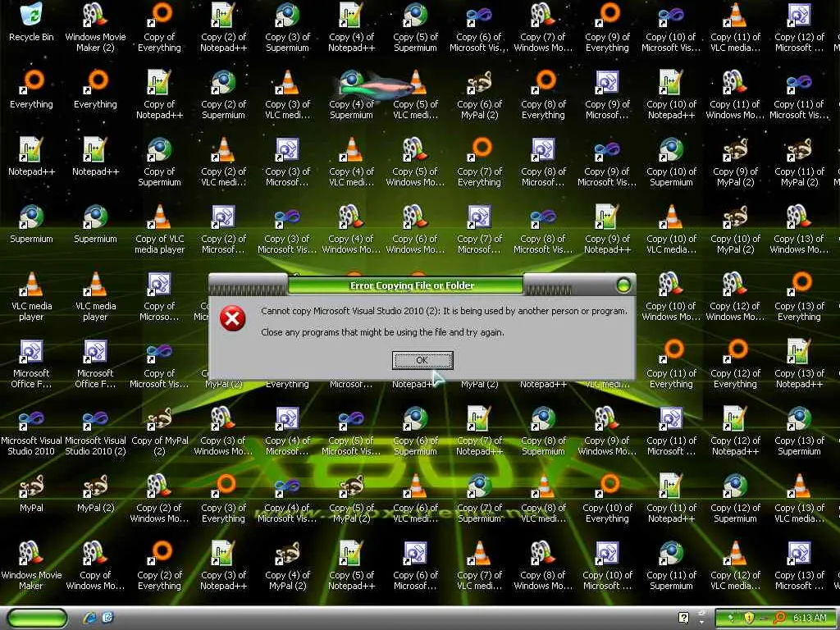The height and width of the screenshot is (630, 840).
Task: Open the Recycle Bin icon
Action: [x=31, y=24]
